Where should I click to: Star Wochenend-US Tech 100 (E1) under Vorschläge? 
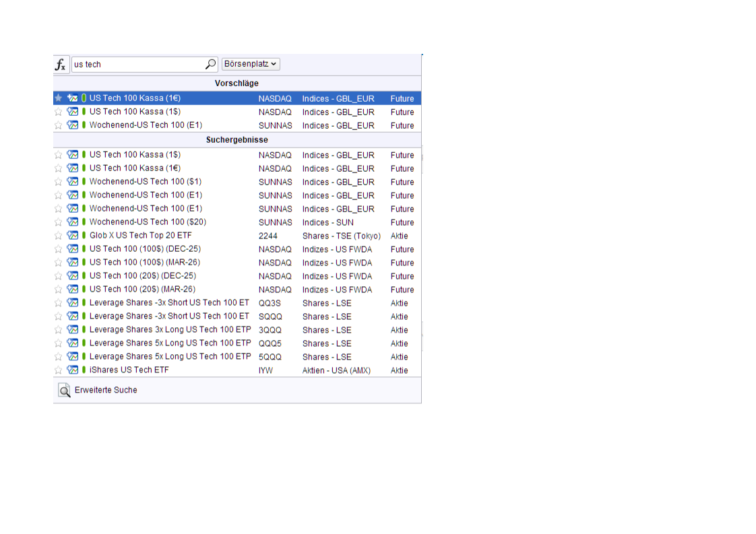(x=59, y=125)
